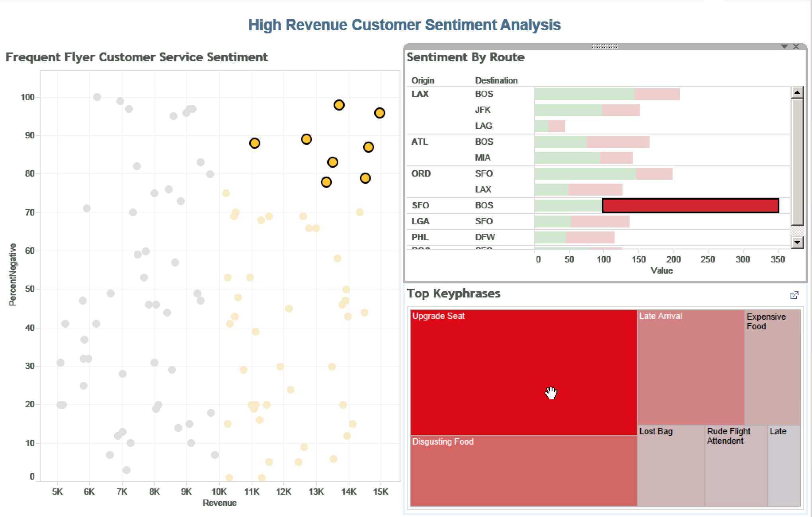The width and height of the screenshot is (812, 517).
Task: Click the LAX to BOS green sentiment bar
Action: 584,94
